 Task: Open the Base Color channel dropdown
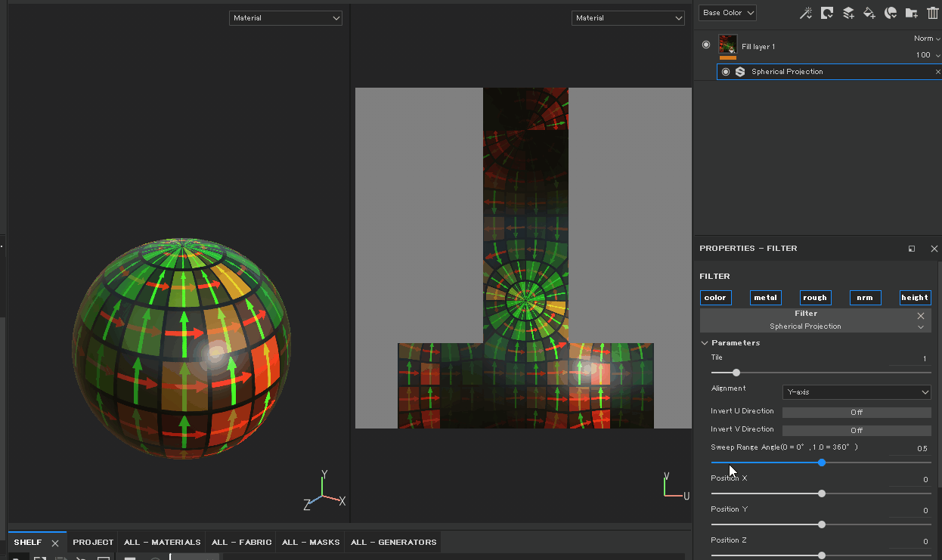tap(727, 12)
